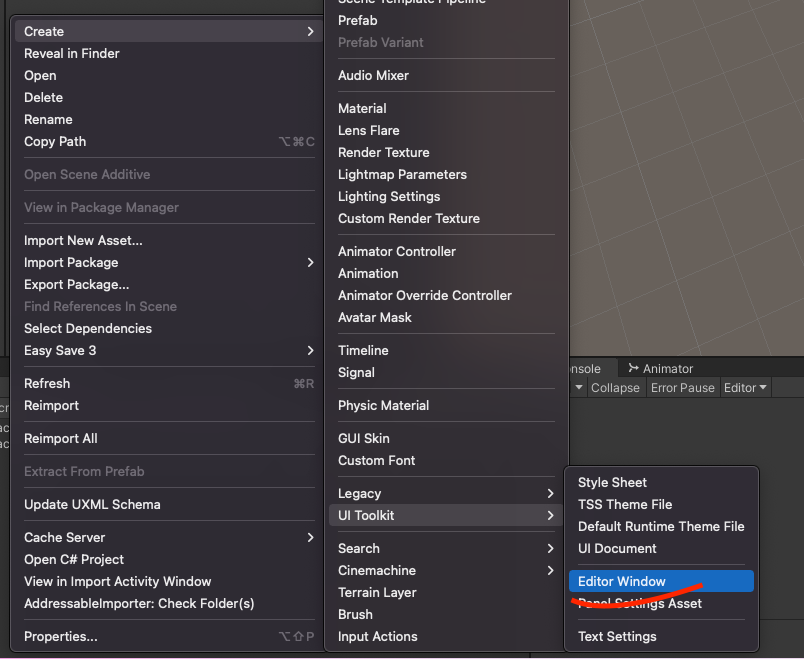Viewport: 804px width, 659px height.
Task: Choose Render Texture
Action: pyautogui.click(x=446, y=153)
